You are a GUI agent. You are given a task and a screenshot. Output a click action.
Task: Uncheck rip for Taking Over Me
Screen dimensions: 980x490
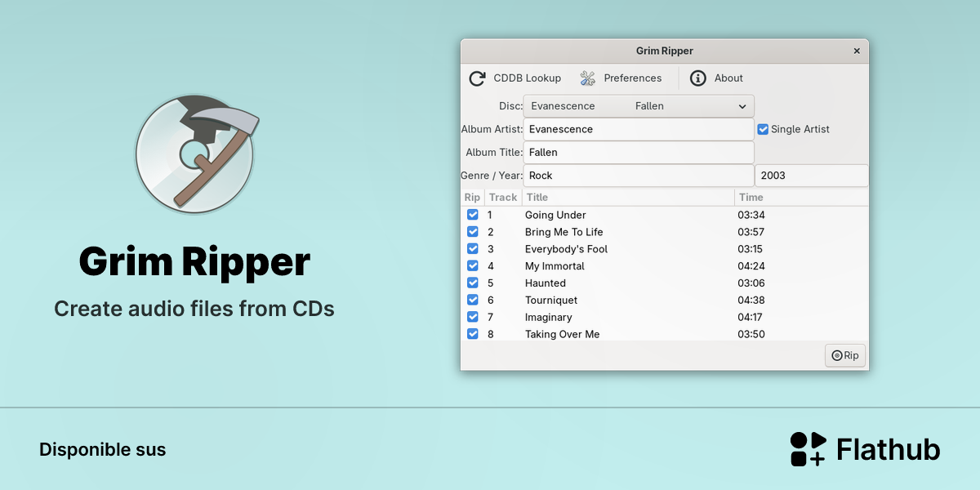tap(473, 334)
